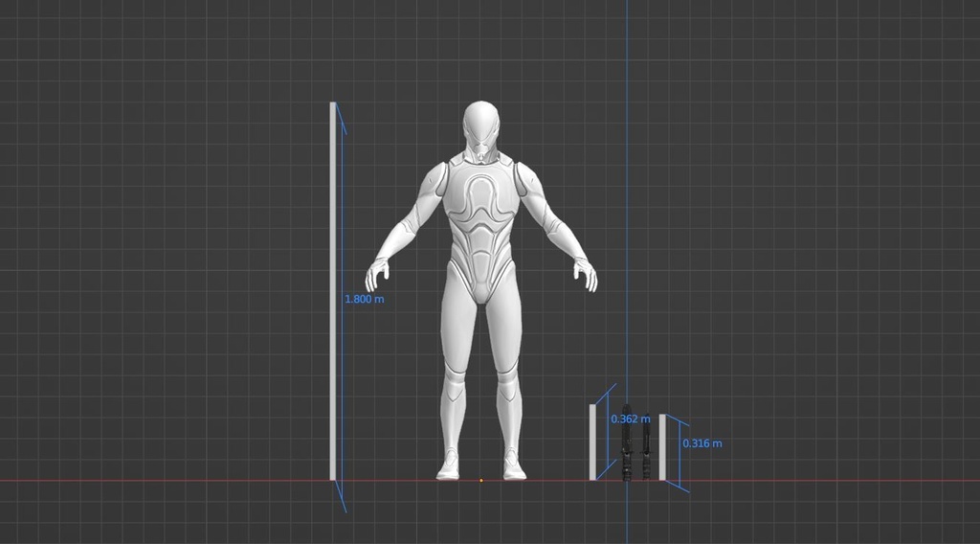Image resolution: width=980 pixels, height=544 pixels.
Task: Click the 1.800 m measurement label
Action: [x=365, y=299]
